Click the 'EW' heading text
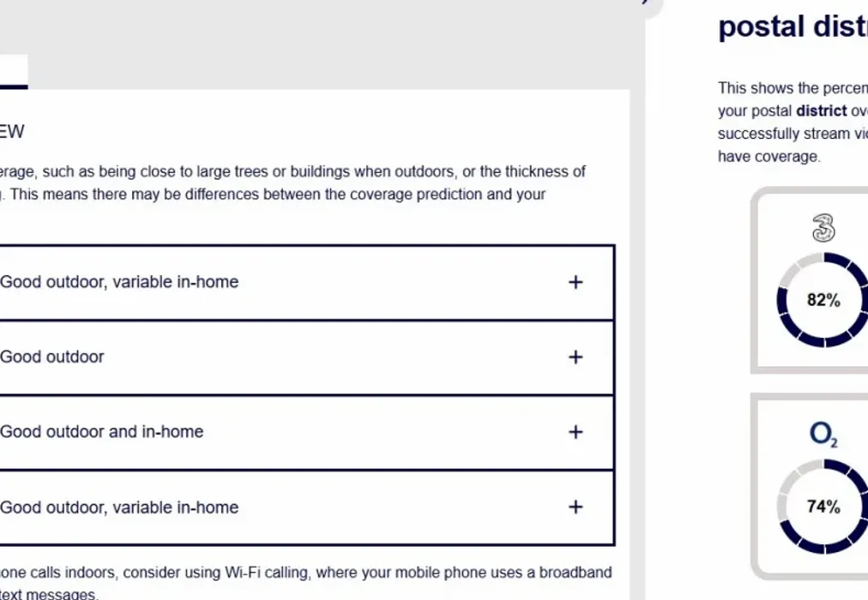The height and width of the screenshot is (600, 868). (x=12, y=132)
